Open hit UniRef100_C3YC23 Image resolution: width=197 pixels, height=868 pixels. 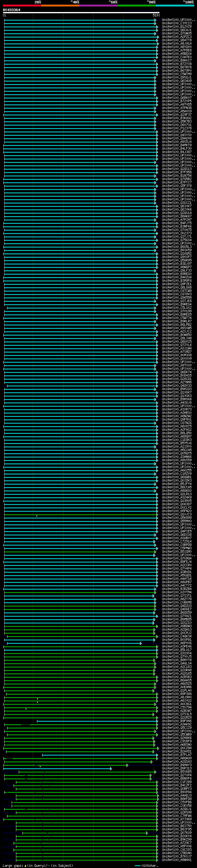tap(177, 23)
